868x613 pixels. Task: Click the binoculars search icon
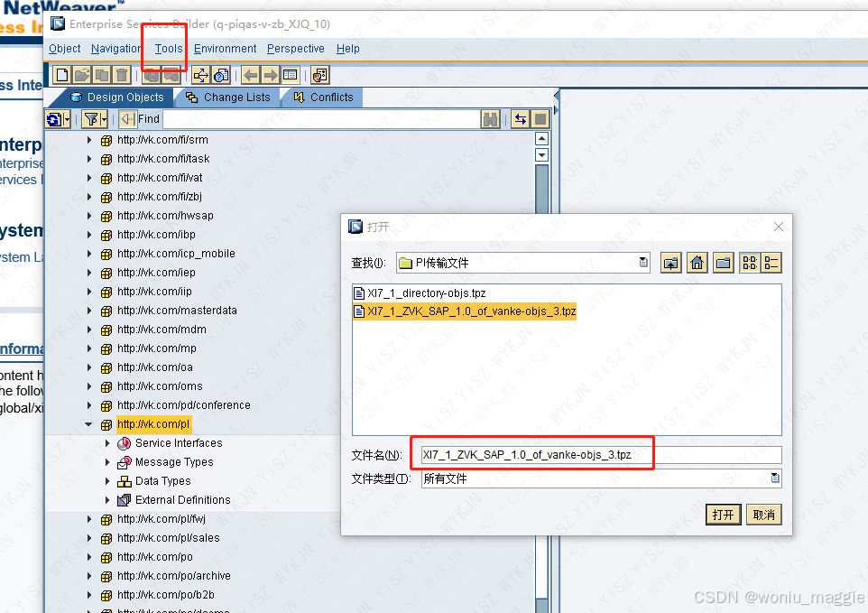[x=491, y=119]
